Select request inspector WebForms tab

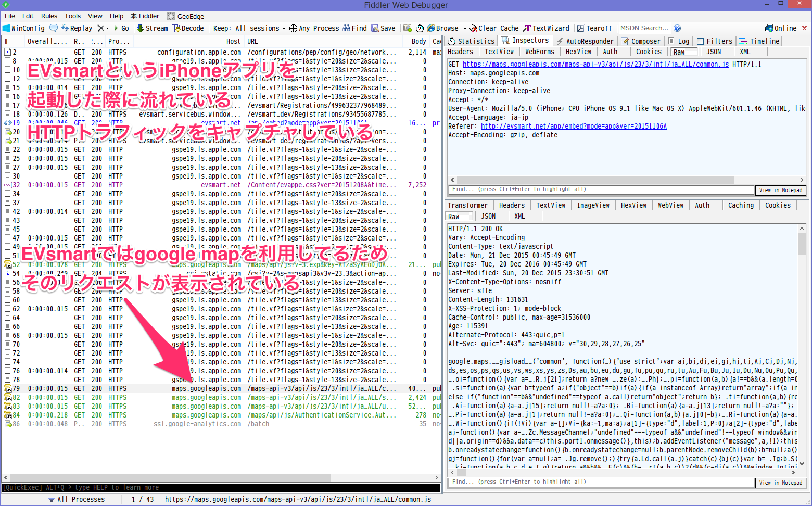pos(540,52)
